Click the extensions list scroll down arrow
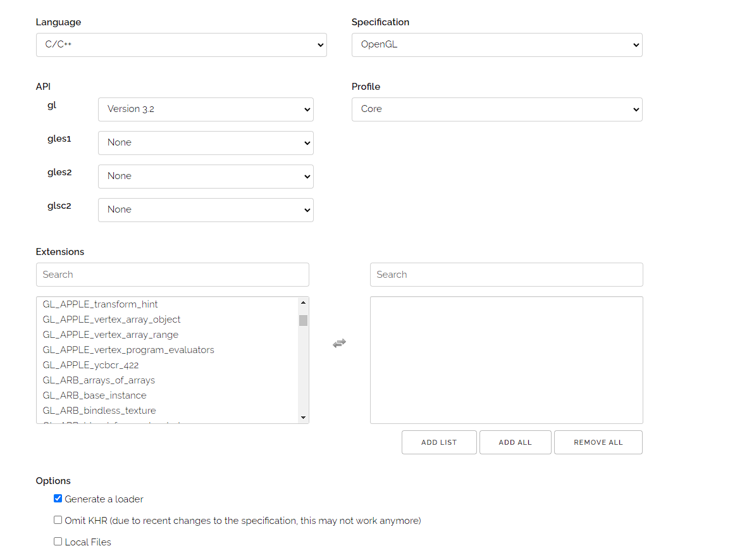 [304, 418]
